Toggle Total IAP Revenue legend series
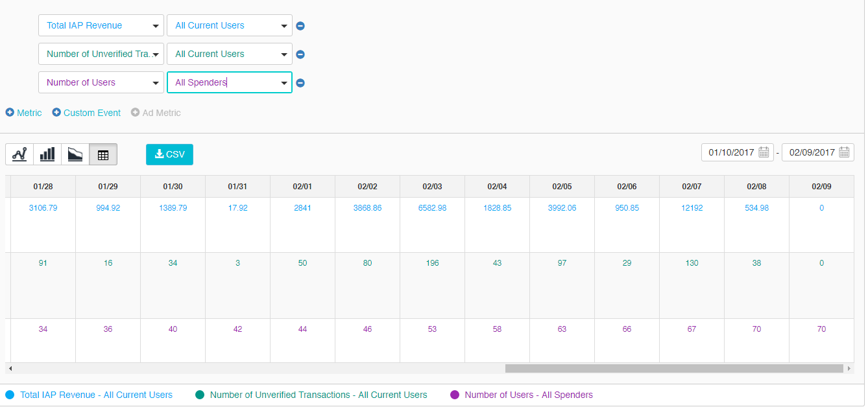The height and width of the screenshot is (420, 868). point(96,395)
